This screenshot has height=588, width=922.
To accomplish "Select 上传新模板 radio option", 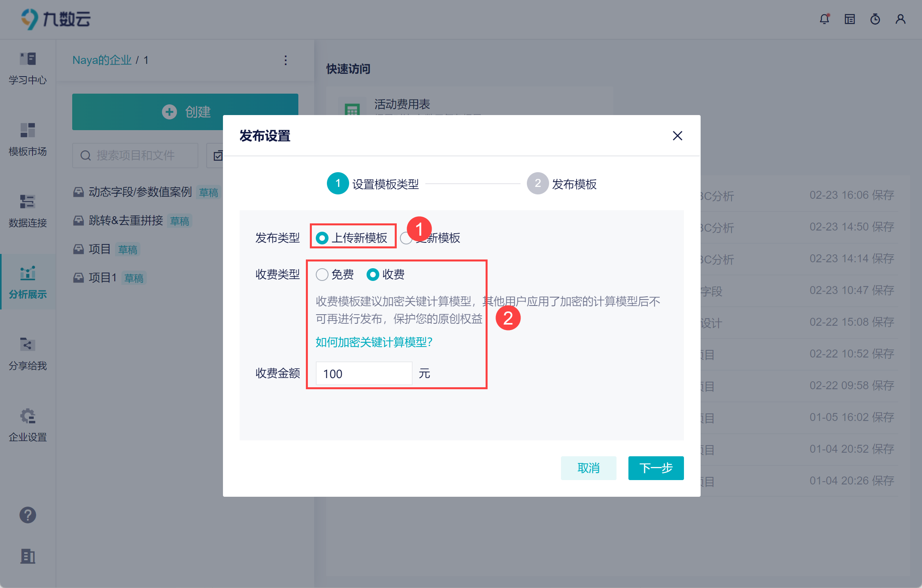I will click(x=322, y=238).
